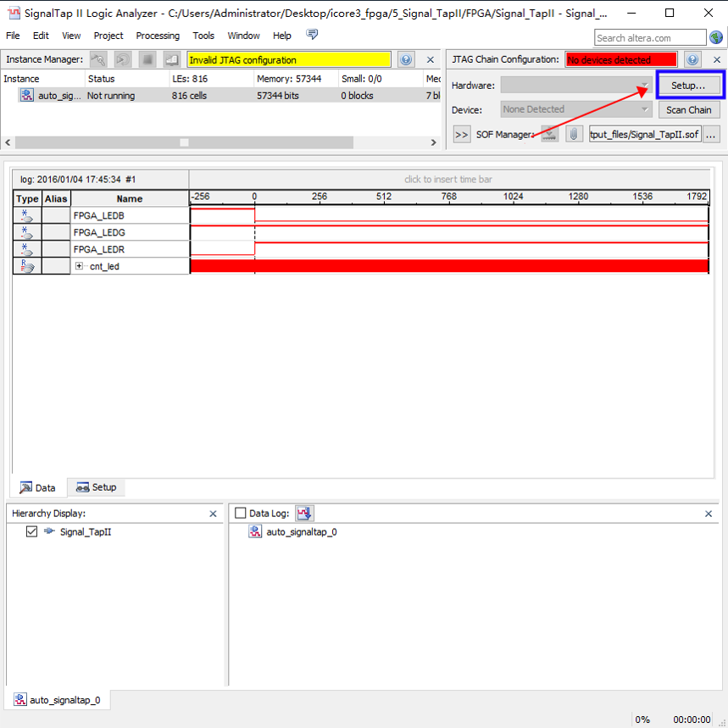Click the >> expand button beside SOF Manager
The height and width of the screenshot is (728, 728).
tap(462, 135)
